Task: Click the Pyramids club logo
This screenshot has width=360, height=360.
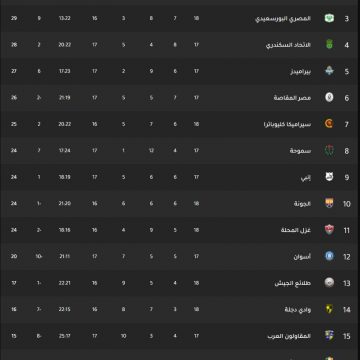Action: coord(329,71)
